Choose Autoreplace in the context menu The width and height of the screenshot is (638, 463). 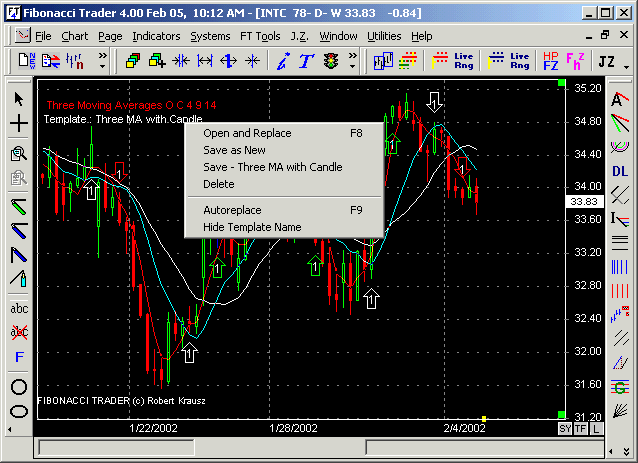[x=284, y=210]
